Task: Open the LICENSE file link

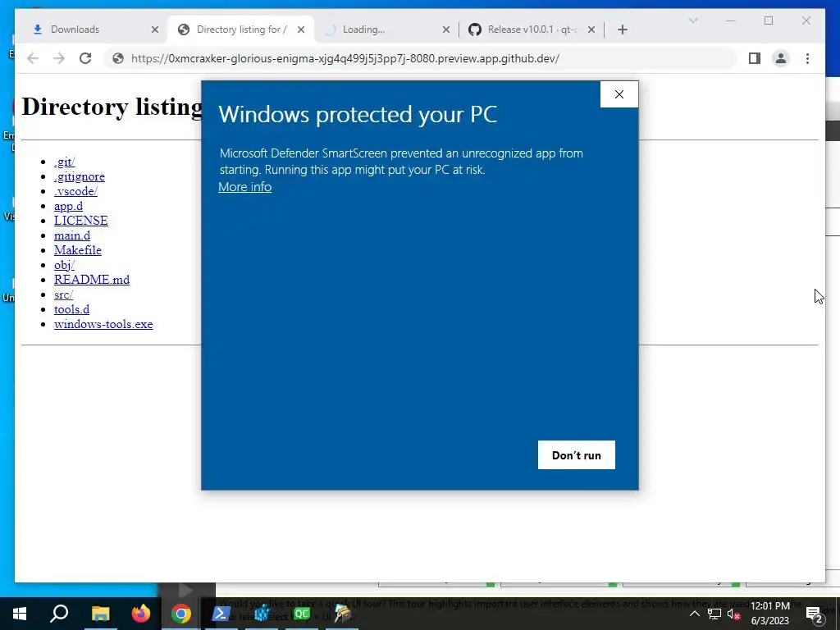Action: click(81, 221)
